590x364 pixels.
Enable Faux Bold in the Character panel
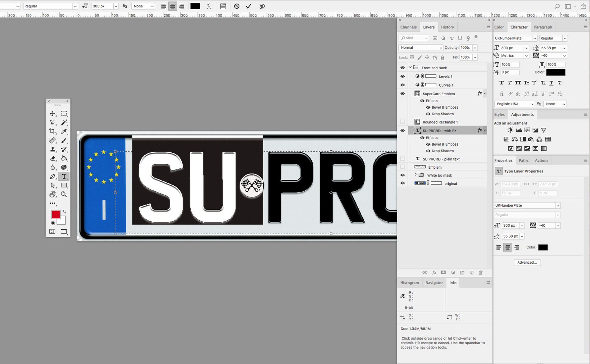(x=502, y=83)
